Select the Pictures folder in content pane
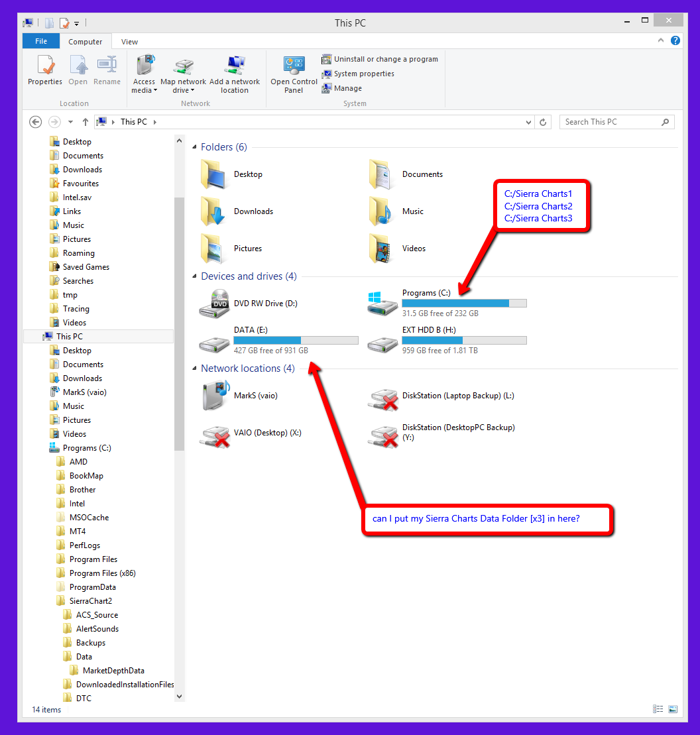The image size is (700, 735). coord(232,249)
